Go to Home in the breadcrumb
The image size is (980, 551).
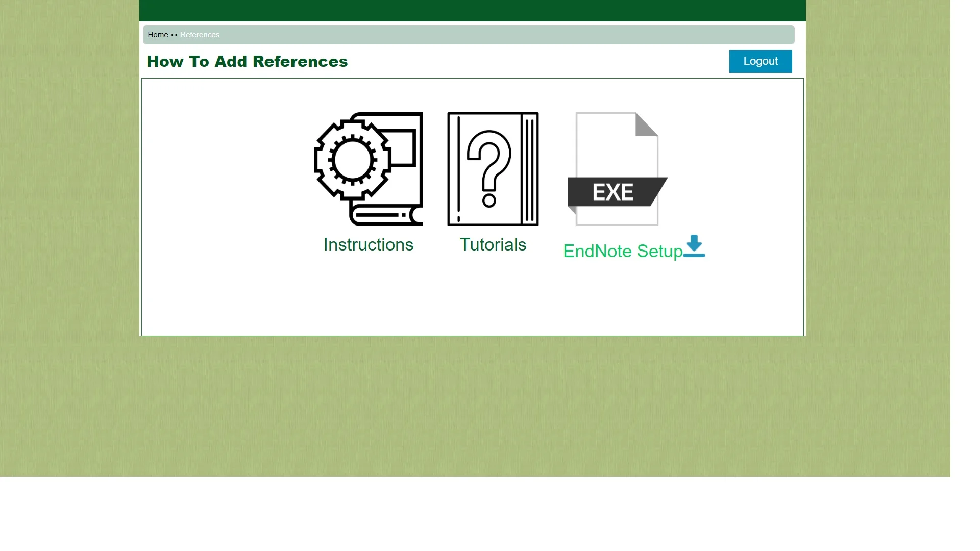tap(158, 35)
